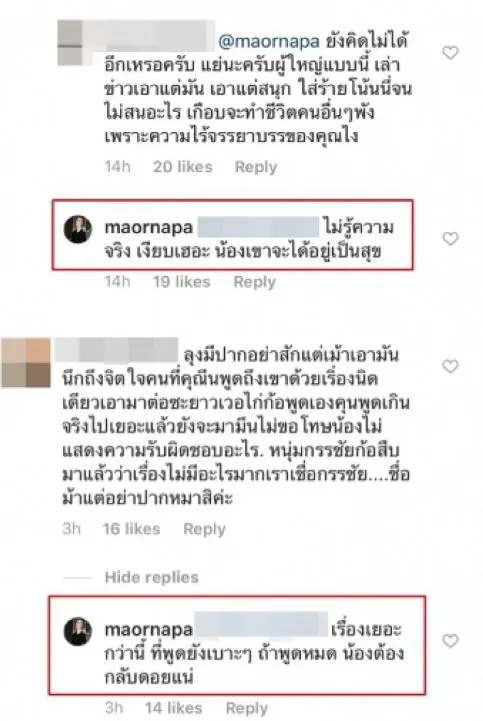The image size is (483, 721).
Task: Open maornapa username in bottom highlighted reply
Action: point(149,629)
